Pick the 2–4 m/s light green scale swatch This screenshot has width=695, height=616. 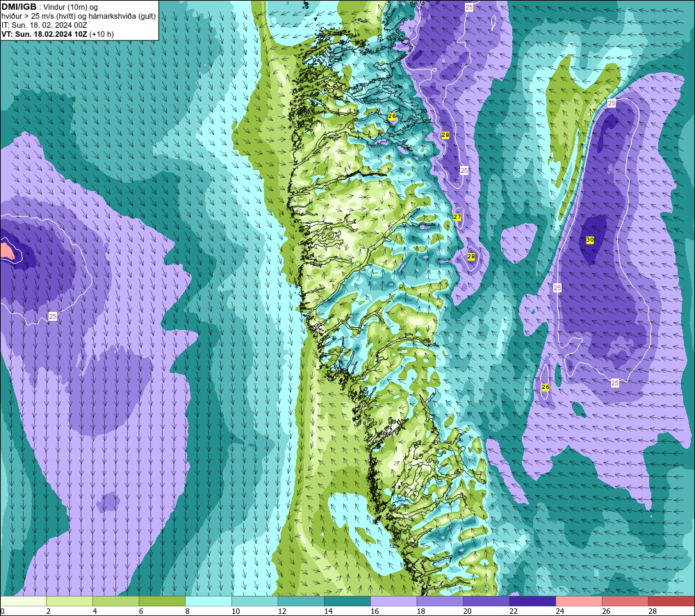[69, 601]
